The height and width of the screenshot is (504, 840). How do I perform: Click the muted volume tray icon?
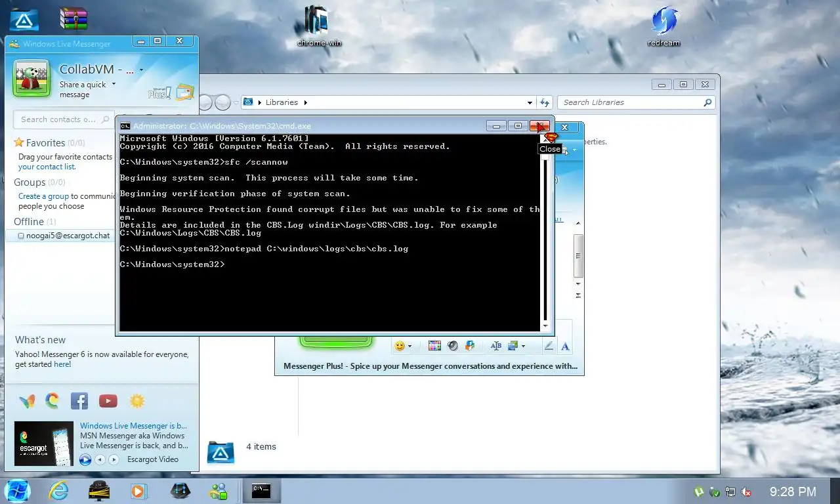(x=746, y=492)
